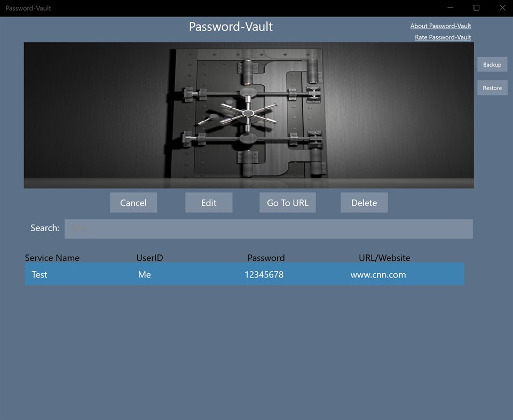The height and width of the screenshot is (420, 513).
Task: Open the About Password-Vault link
Action: coord(441,26)
